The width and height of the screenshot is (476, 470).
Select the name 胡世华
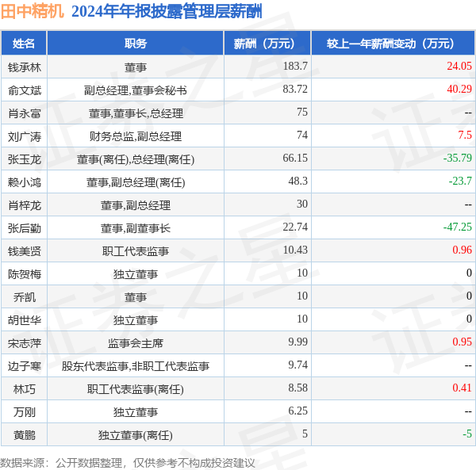coord(25,320)
